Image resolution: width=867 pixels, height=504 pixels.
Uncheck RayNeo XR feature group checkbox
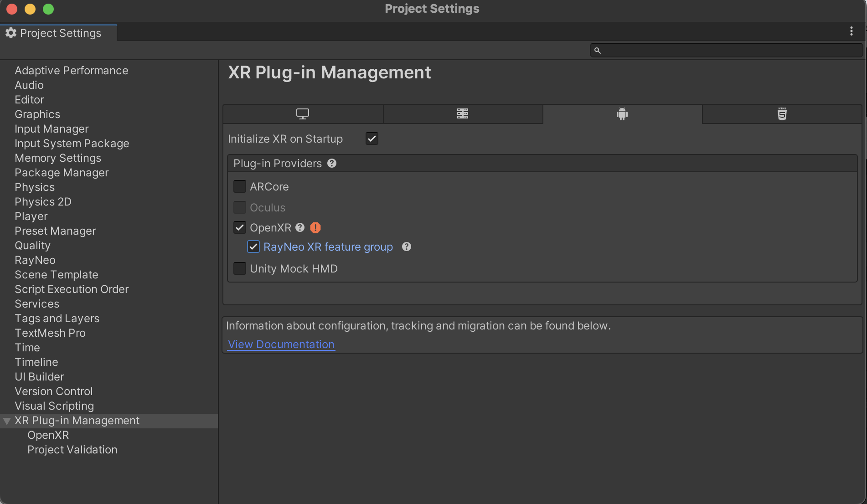[x=253, y=247]
